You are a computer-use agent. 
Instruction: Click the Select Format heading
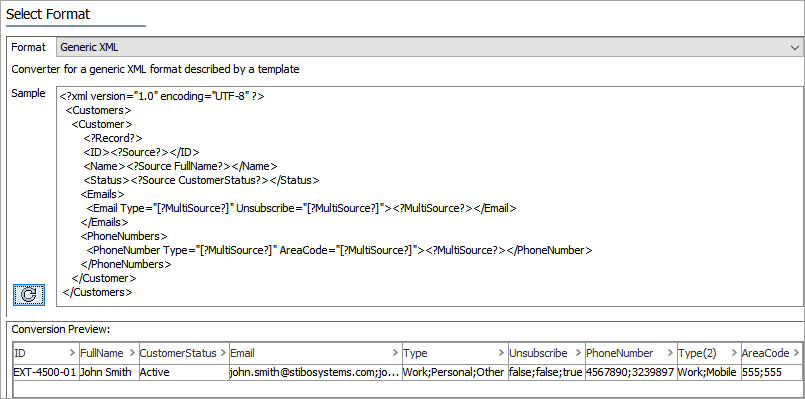(48, 14)
